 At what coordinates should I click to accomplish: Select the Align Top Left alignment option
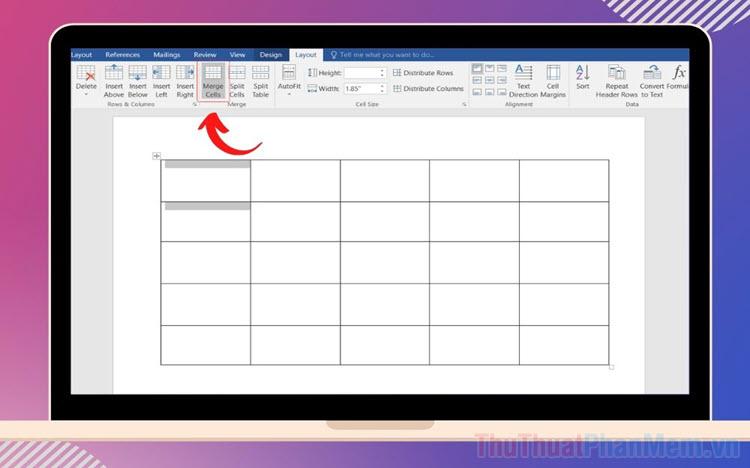point(477,68)
